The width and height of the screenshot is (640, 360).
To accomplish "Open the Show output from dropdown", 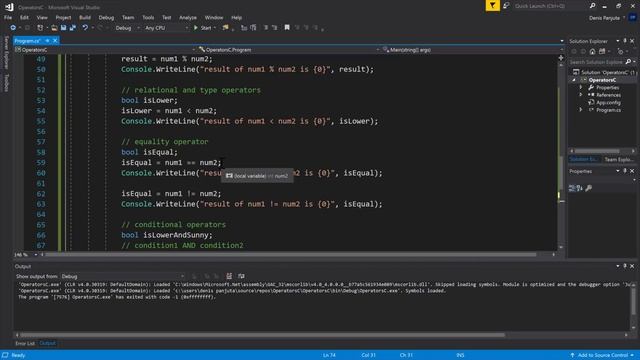I will pyautogui.click(x=122, y=276).
